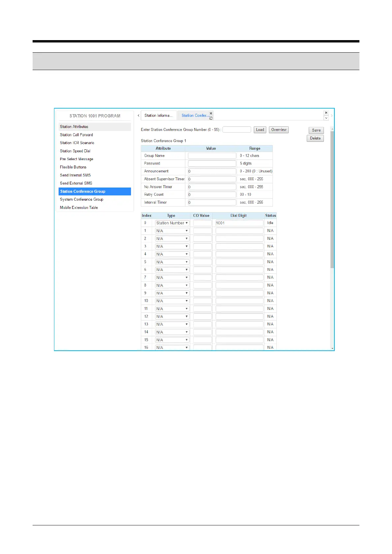Click the Idle status text for index 0
Screen dimensions: 392x554
click(x=270, y=223)
